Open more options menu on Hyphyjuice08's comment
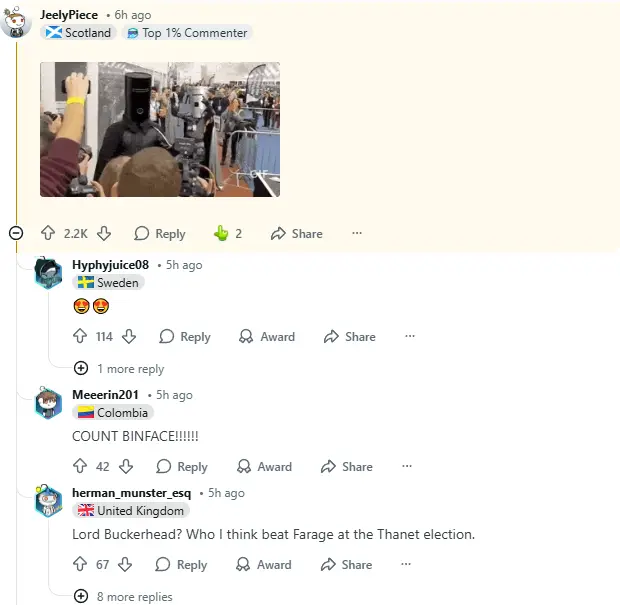620x605 pixels. click(410, 336)
